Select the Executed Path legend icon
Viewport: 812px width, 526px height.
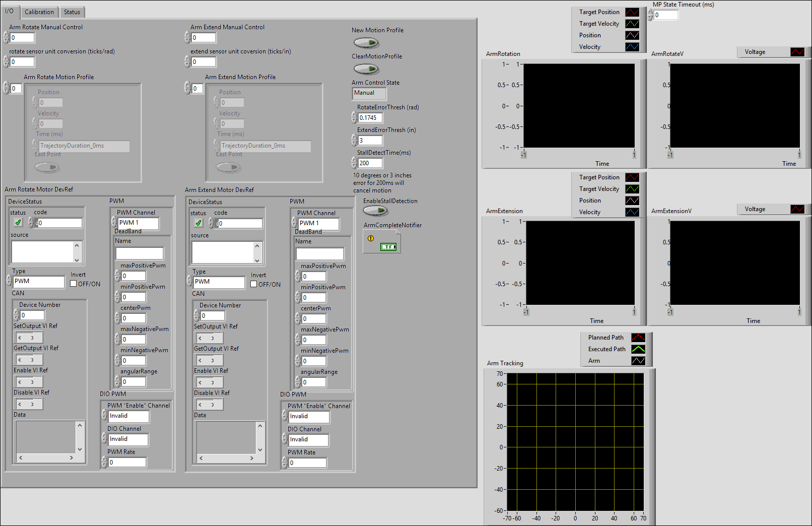pos(638,349)
